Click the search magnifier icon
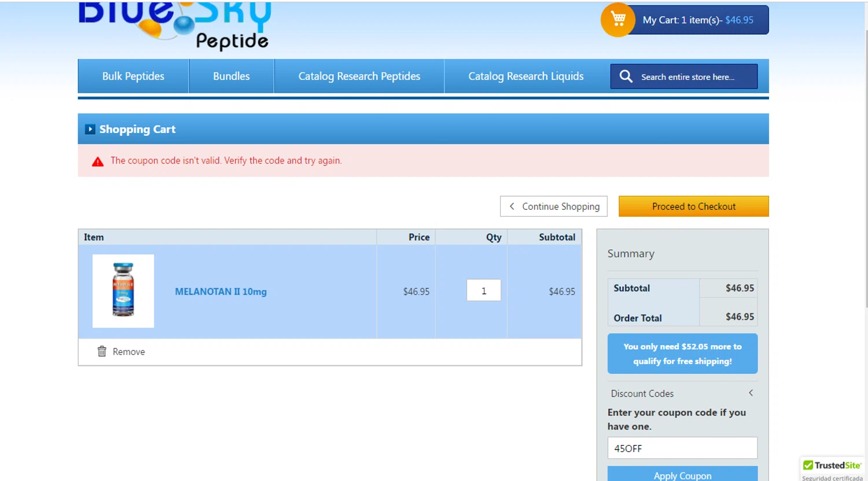 (x=626, y=76)
